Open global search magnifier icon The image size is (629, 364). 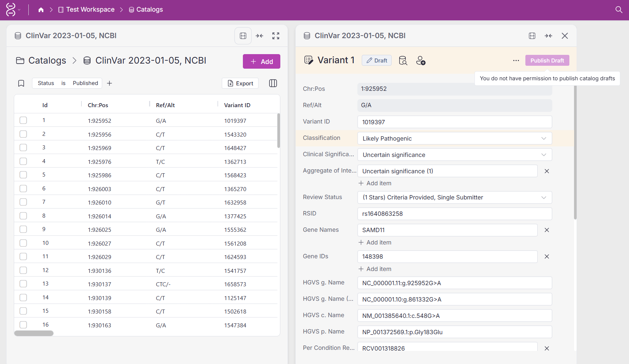618,10
